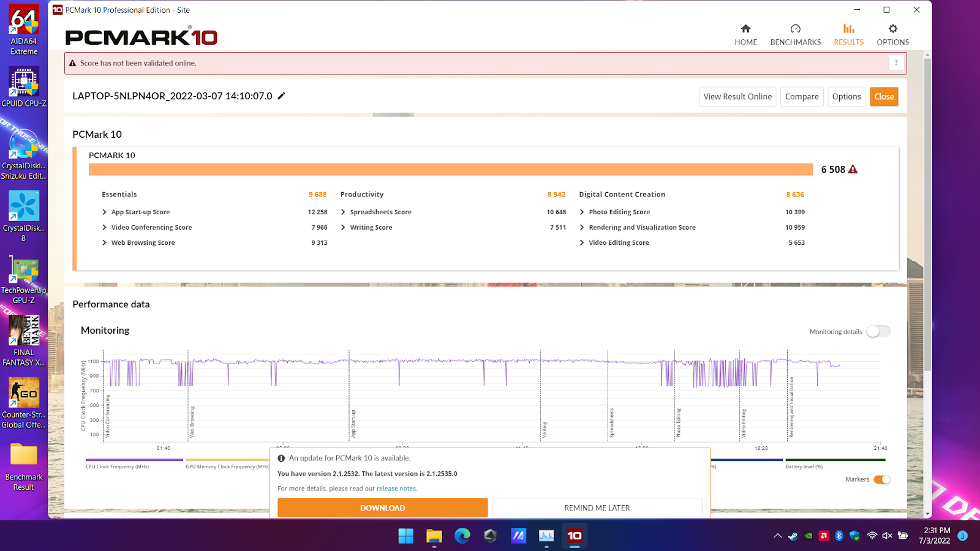Open the result Options button

[x=846, y=97]
